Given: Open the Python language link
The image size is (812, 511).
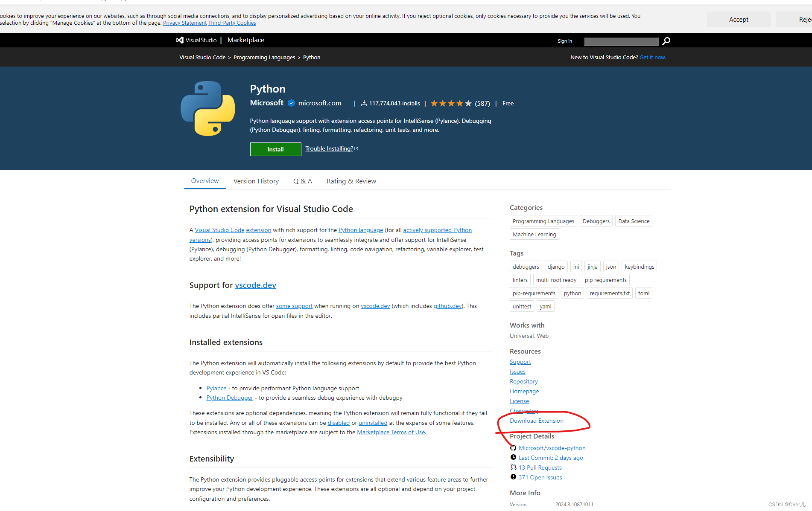Looking at the screenshot, I should click(361, 230).
